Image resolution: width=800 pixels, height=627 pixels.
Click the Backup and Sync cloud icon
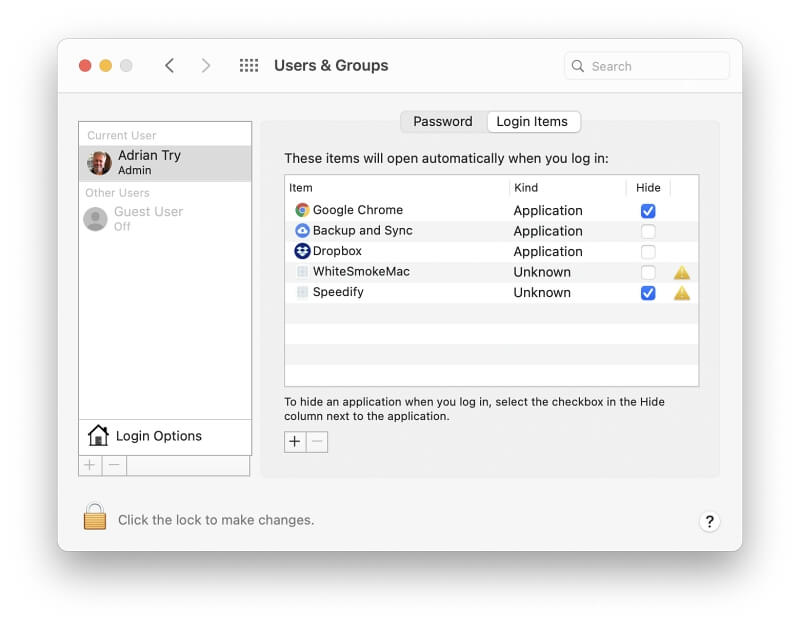point(302,231)
